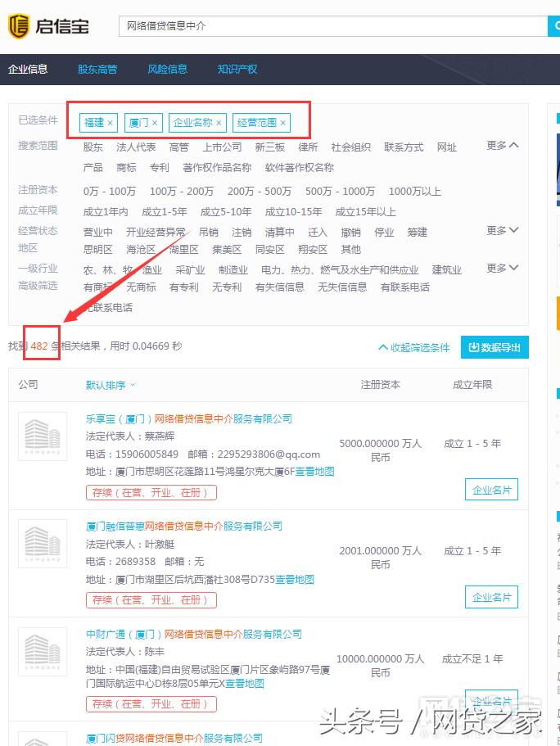Select 律所 search scope
Screen dimensions: 560x746
308,147
